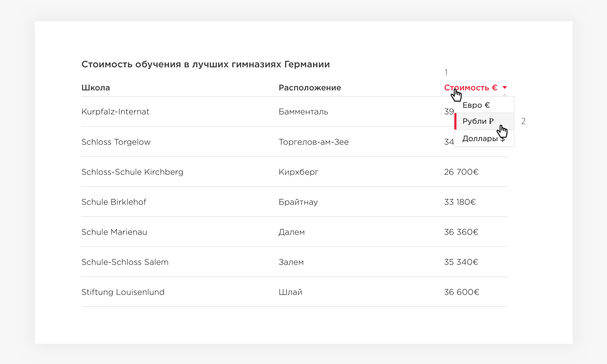Image resolution: width=607 pixels, height=364 pixels.
Task: Click the Торгелов-ам-Зее location cell
Action: [x=314, y=142]
